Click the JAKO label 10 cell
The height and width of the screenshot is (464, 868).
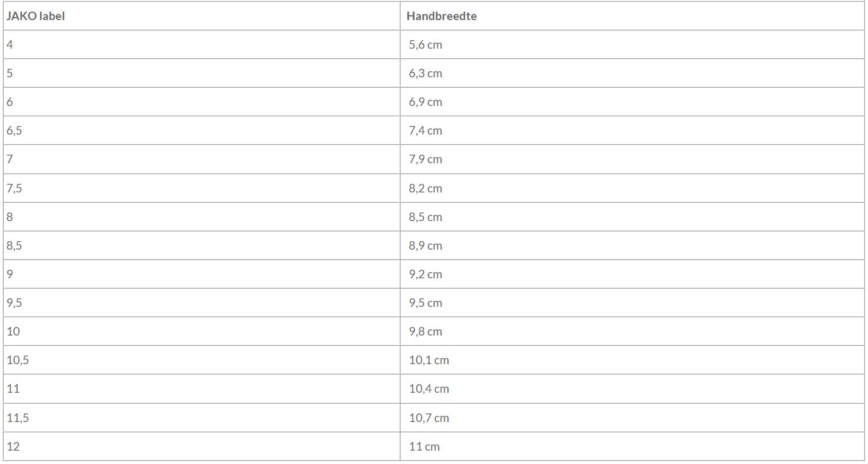(x=13, y=331)
